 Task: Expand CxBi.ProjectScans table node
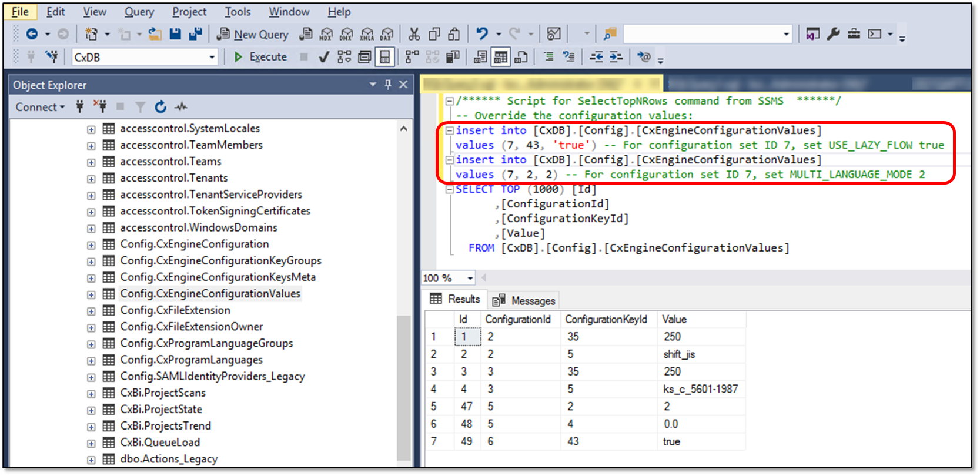tap(91, 394)
